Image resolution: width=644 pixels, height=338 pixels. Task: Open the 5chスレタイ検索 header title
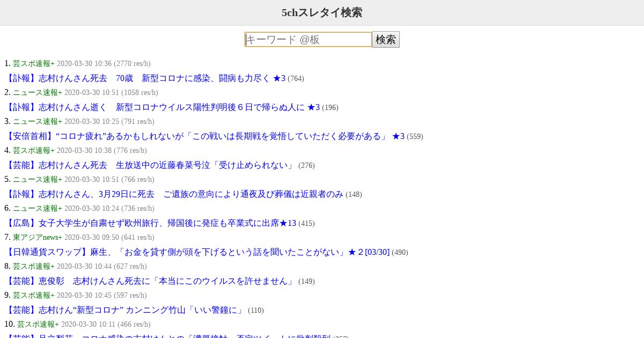pyautogui.click(x=322, y=12)
